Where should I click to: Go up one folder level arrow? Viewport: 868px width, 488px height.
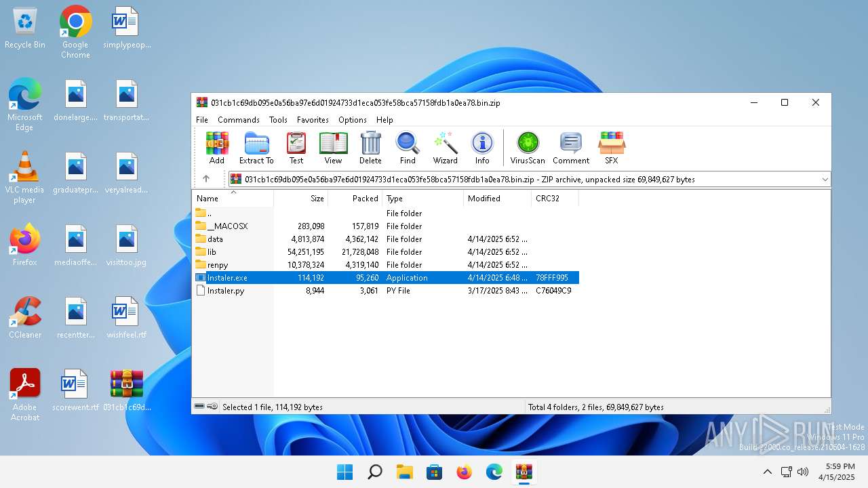(206, 179)
